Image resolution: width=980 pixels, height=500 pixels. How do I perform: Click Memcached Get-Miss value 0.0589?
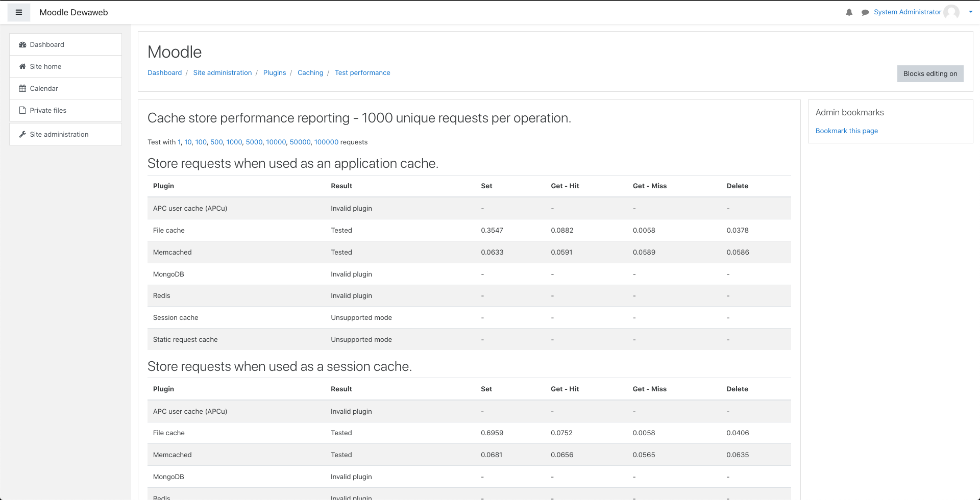point(644,252)
